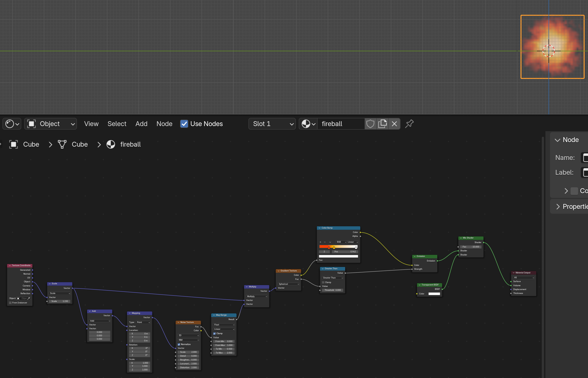This screenshot has height=378, width=588.
Task: Open the browse material sphere icon
Action: coord(308,124)
